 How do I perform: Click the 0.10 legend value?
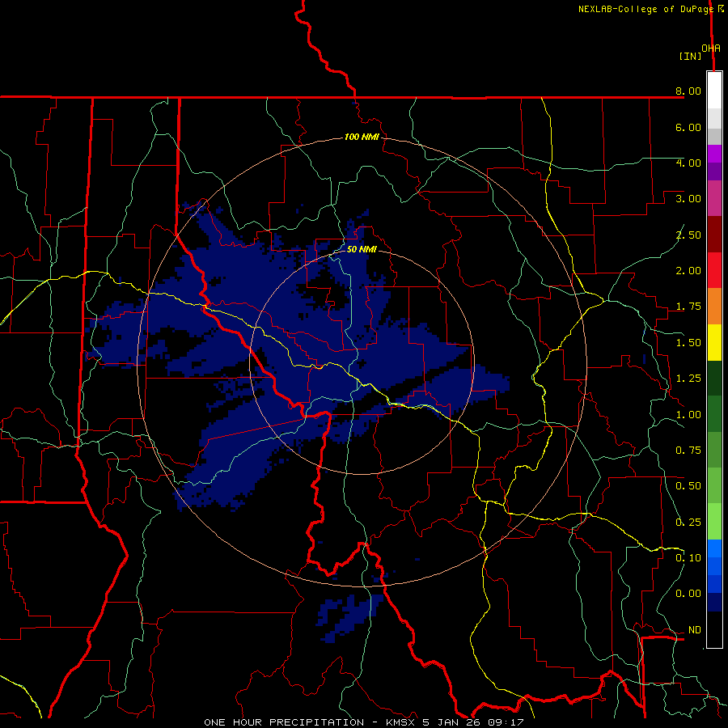pyautogui.click(x=688, y=558)
